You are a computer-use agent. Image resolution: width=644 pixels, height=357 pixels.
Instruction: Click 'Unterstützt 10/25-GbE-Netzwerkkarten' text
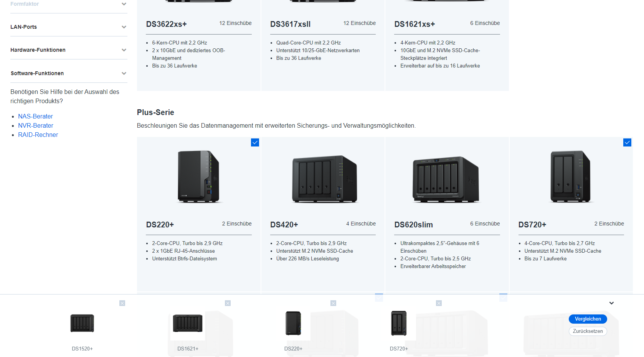318,50
